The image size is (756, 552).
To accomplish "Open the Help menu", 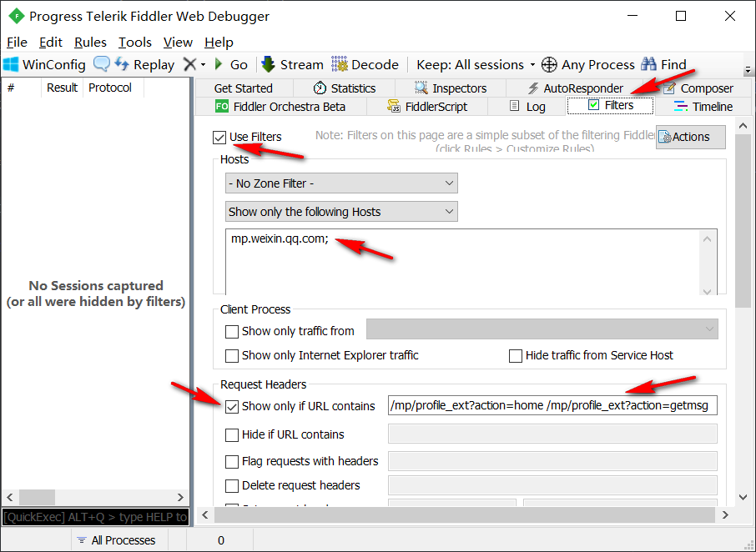I will coord(219,43).
